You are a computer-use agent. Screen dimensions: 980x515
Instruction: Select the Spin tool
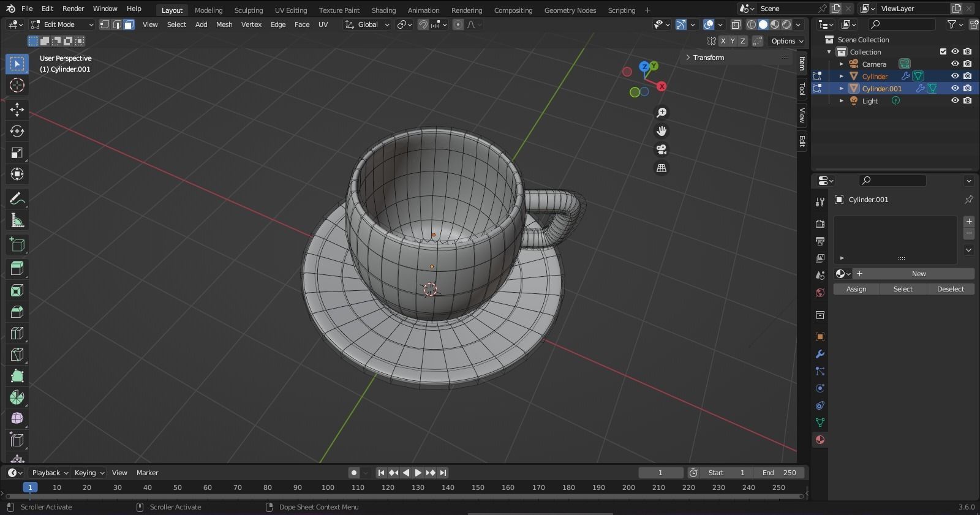tap(17, 397)
